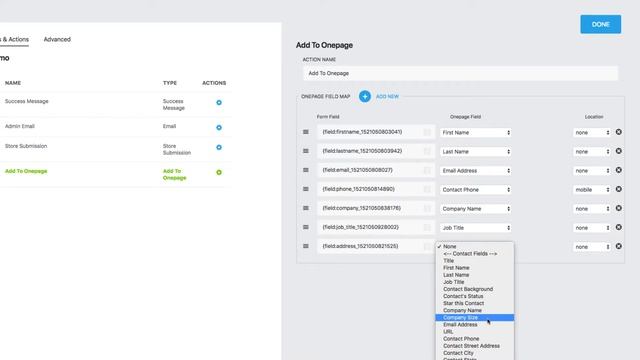Choose None in the open dropdown list

pos(475,247)
